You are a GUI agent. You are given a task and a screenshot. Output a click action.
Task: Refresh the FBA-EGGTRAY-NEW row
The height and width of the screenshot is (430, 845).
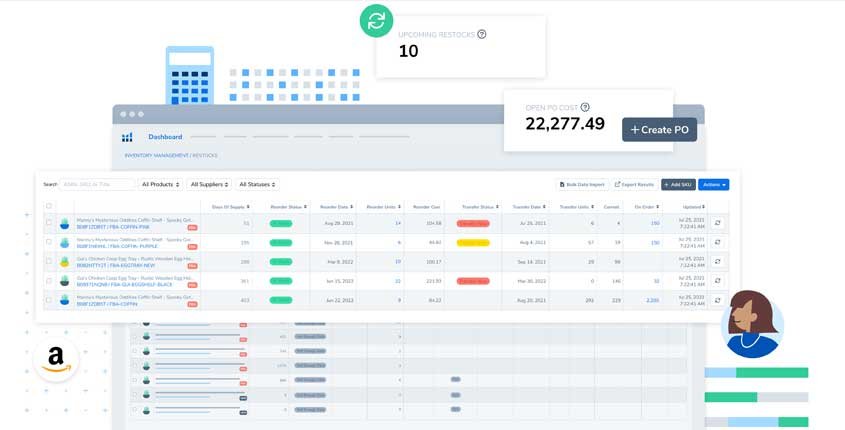click(717, 261)
